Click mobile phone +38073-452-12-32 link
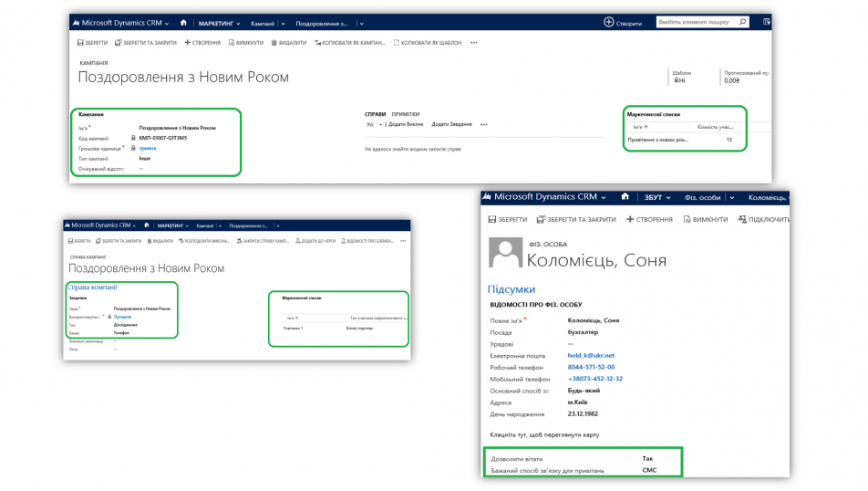 [595, 379]
